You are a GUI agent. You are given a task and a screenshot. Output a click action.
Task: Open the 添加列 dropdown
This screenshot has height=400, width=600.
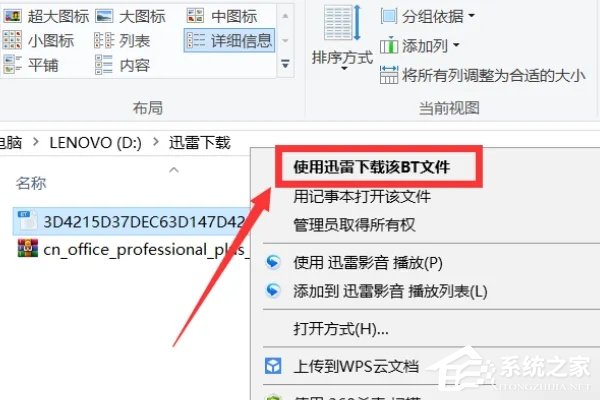(419, 46)
